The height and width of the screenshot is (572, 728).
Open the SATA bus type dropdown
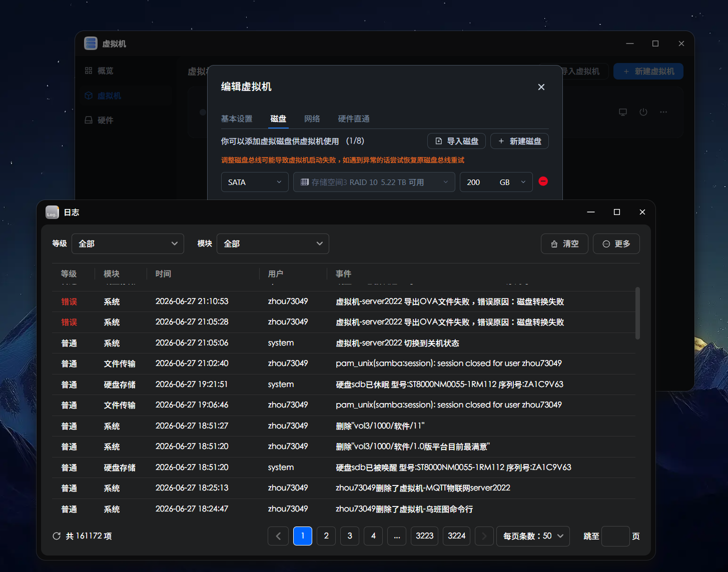point(255,182)
